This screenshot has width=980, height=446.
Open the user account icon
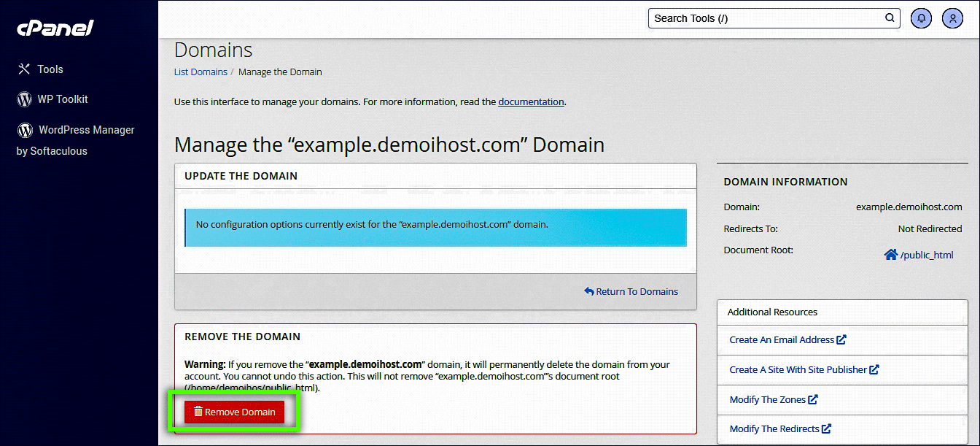952,18
